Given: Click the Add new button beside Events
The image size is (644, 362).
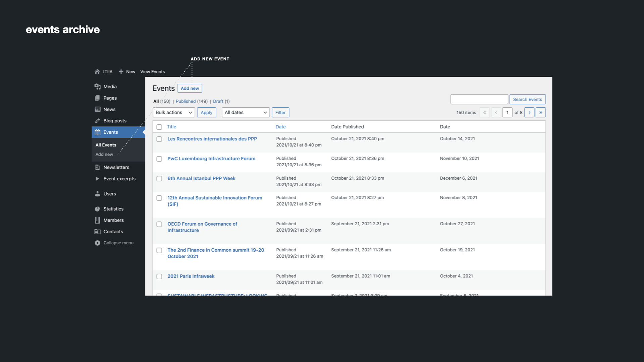Looking at the screenshot, I should pos(190,88).
